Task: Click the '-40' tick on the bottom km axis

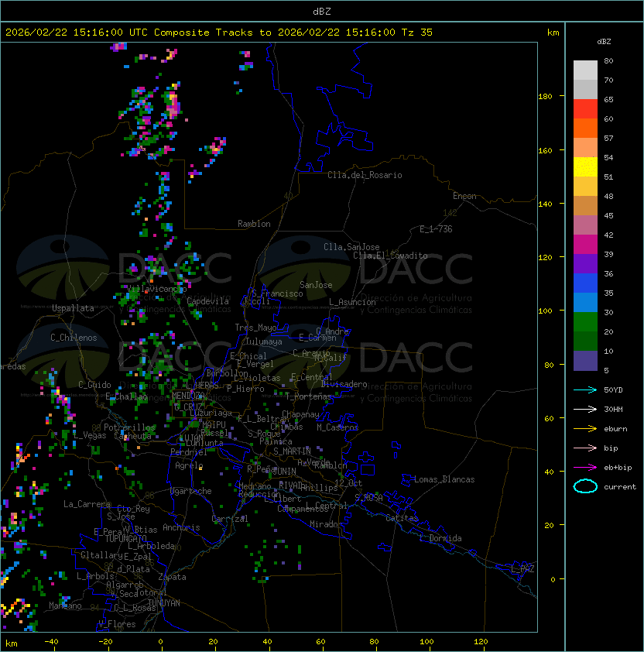Action: click(51, 642)
